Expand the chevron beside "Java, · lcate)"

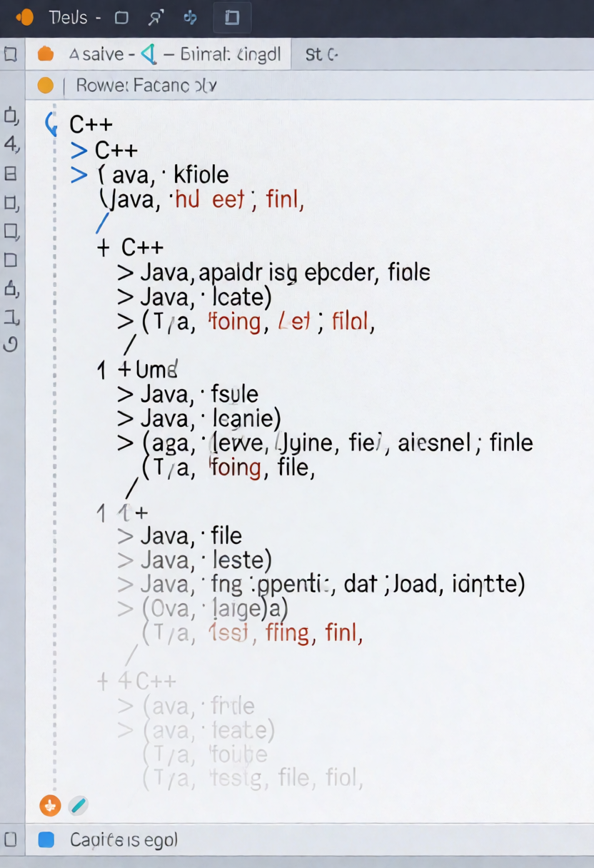click(126, 296)
